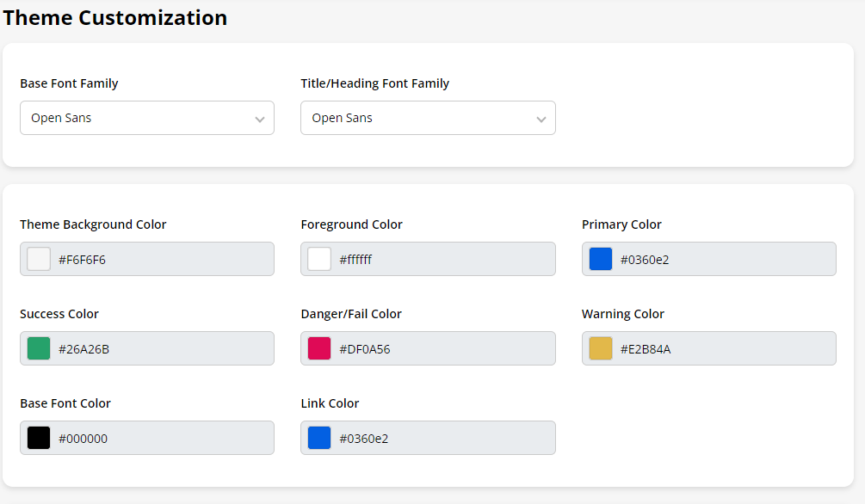Open the black Base Font Color swatch
865x504 pixels.
(39, 438)
